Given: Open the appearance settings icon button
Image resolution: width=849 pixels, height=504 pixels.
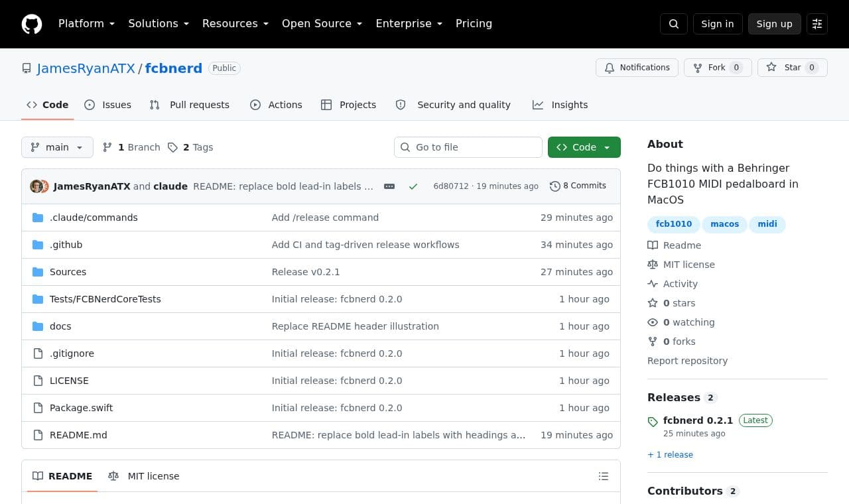Looking at the screenshot, I should (817, 24).
